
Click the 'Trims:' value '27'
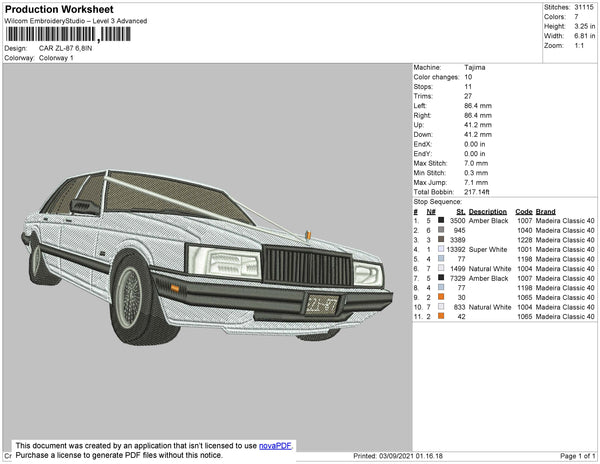[x=468, y=96]
